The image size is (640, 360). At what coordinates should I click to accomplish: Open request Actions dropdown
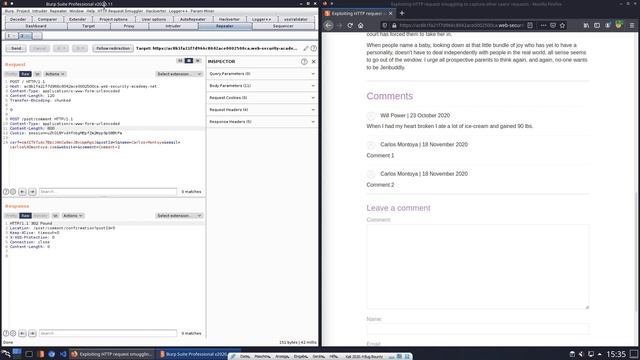click(x=55, y=74)
